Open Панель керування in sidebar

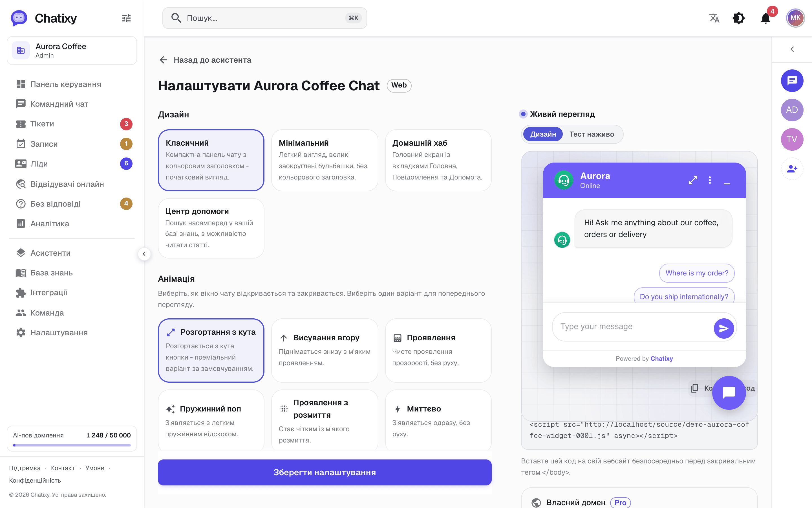72,84
